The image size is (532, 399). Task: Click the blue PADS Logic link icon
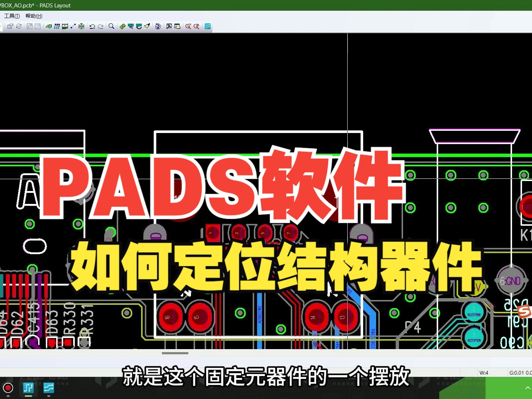[x=208, y=26]
